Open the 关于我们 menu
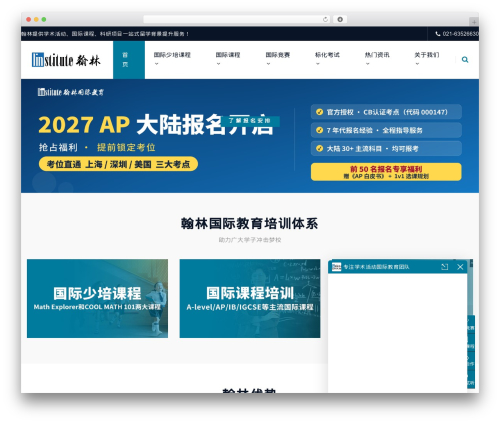Image resolution: width=500 pixels, height=423 pixels. click(x=427, y=55)
